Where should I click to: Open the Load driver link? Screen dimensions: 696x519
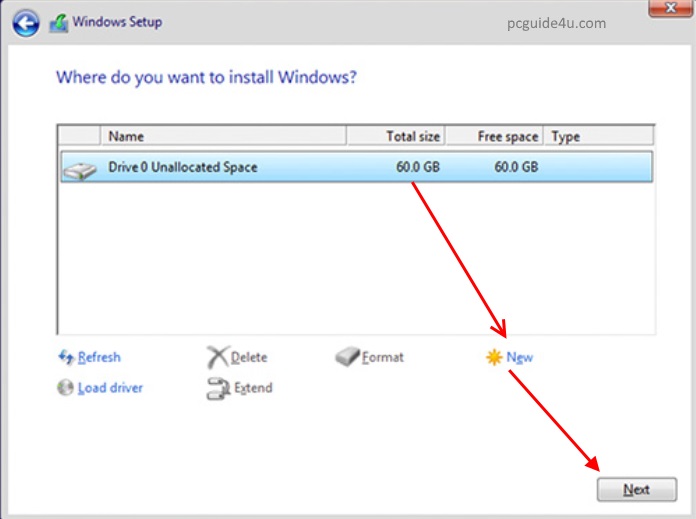[x=110, y=388]
